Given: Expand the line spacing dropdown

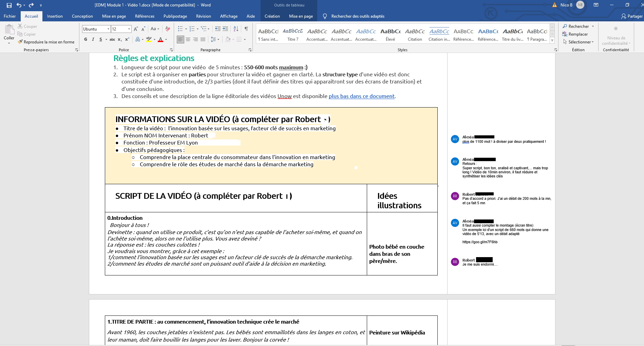Looking at the screenshot, I should pyautogui.click(x=218, y=39).
